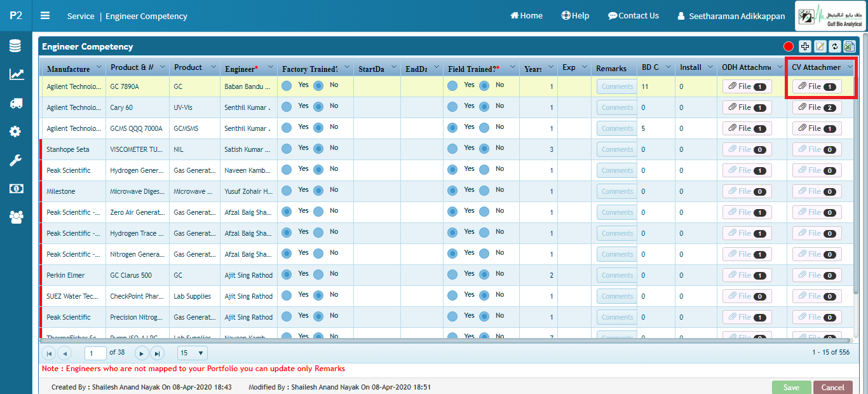
Task: Open BD C column filter dropdown
Action: (667, 67)
